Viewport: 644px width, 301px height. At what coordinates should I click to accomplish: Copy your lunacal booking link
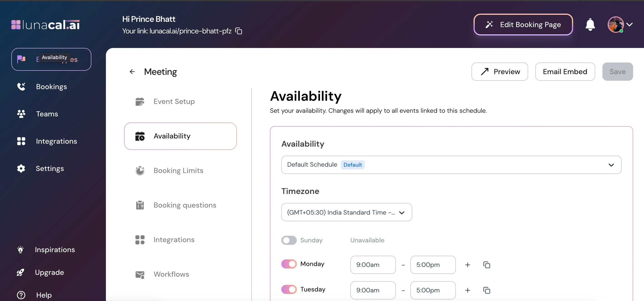click(x=239, y=31)
